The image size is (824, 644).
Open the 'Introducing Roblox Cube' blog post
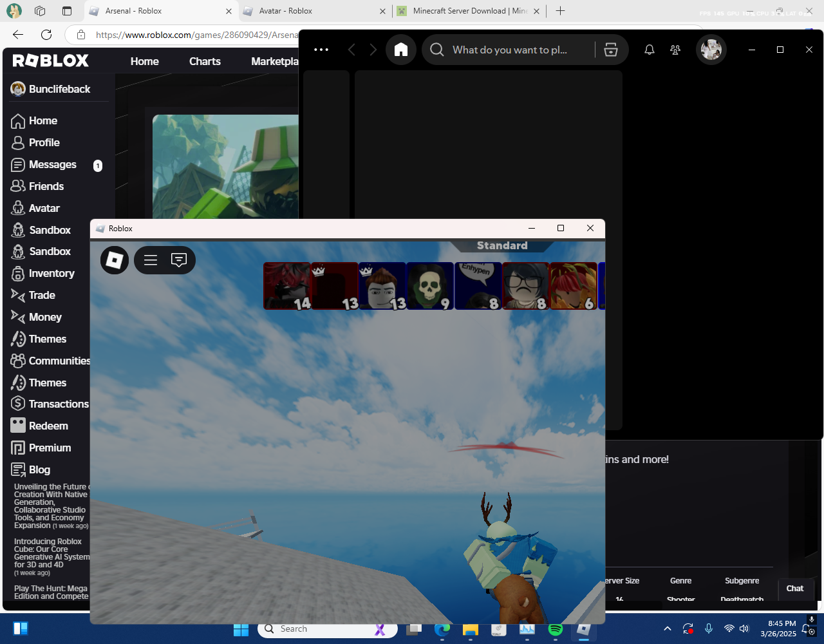tap(51, 557)
